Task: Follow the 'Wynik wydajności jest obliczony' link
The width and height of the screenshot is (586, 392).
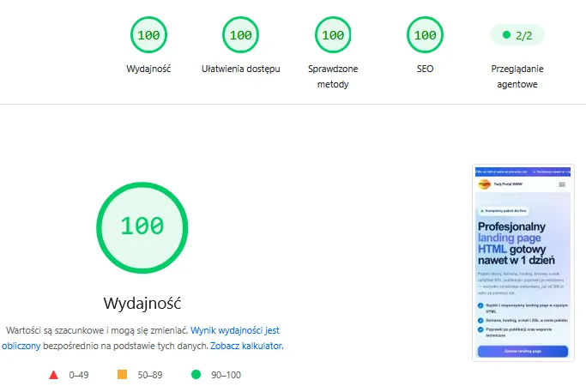Action: [x=141, y=338]
